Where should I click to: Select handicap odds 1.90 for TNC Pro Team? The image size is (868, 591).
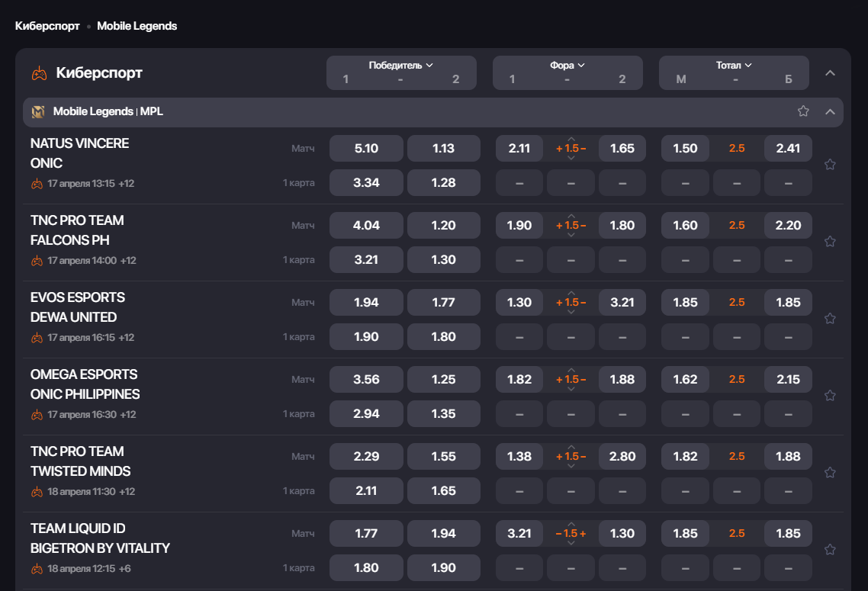pyautogui.click(x=519, y=225)
